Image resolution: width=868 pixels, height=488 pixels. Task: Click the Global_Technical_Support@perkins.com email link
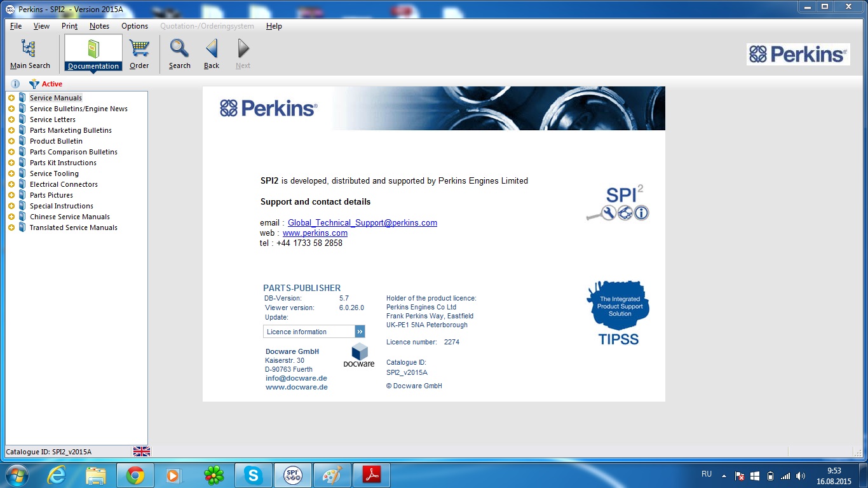click(x=362, y=222)
